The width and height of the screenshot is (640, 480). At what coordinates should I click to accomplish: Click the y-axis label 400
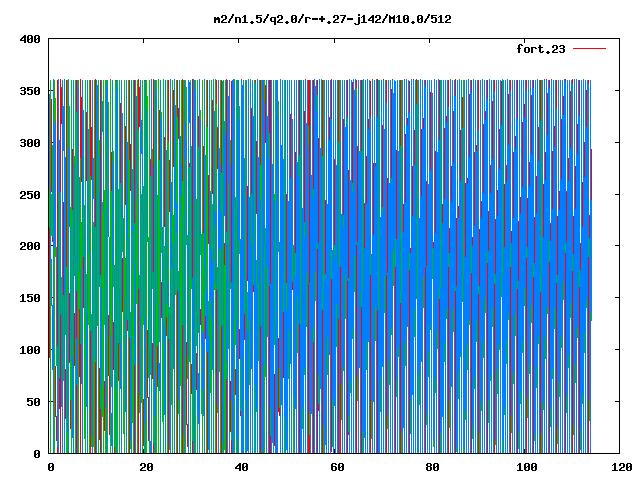30,39
